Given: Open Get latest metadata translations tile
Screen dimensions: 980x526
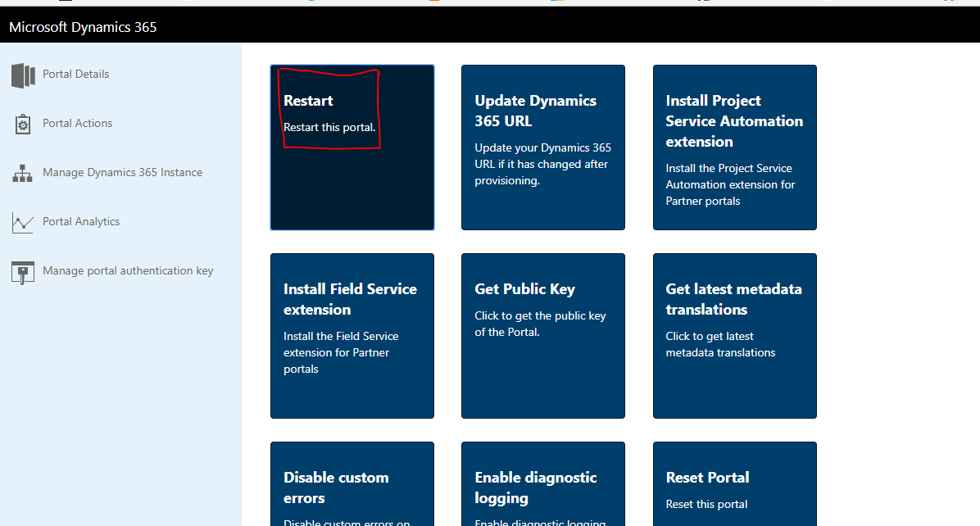Looking at the screenshot, I should [x=735, y=335].
